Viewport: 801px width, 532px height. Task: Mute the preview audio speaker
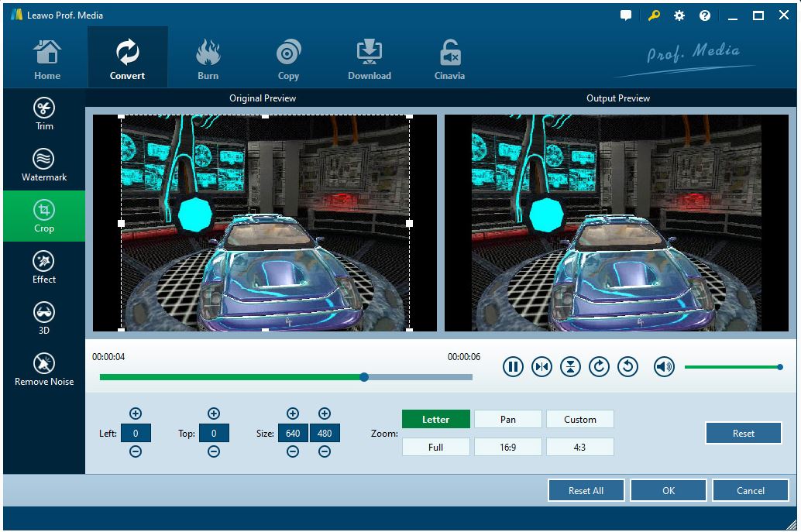[664, 367]
